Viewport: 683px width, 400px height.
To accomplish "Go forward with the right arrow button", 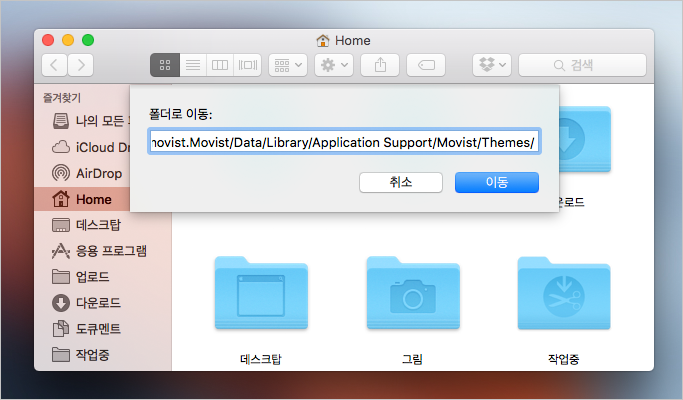I will point(81,65).
